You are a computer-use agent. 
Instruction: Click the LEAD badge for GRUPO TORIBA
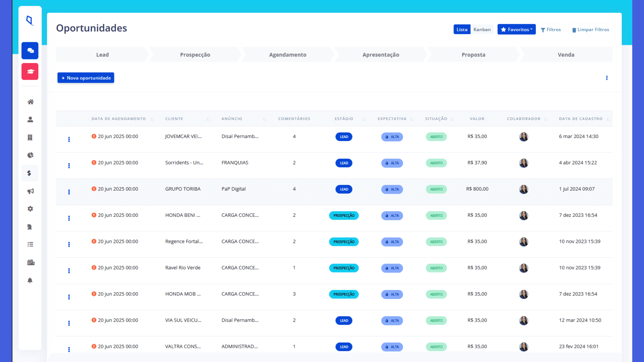click(x=344, y=189)
